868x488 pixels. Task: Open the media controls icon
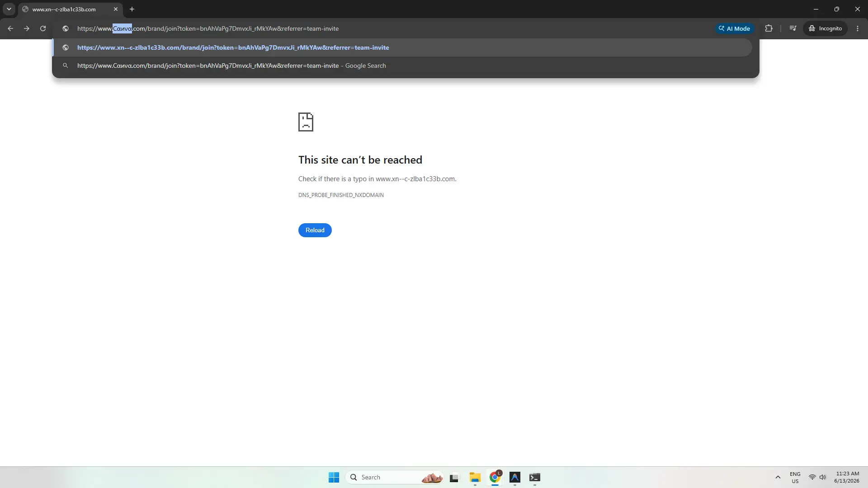pyautogui.click(x=793, y=28)
